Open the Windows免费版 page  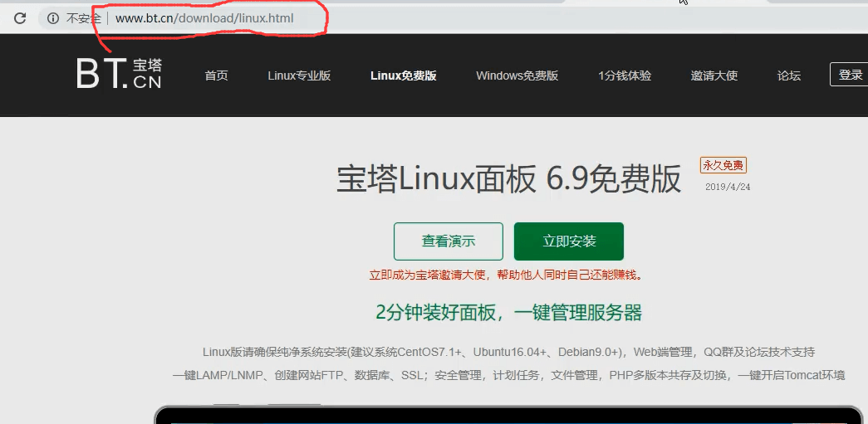[517, 76]
